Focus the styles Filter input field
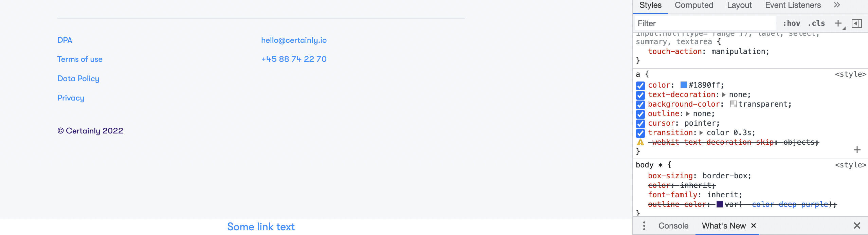 tap(705, 23)
